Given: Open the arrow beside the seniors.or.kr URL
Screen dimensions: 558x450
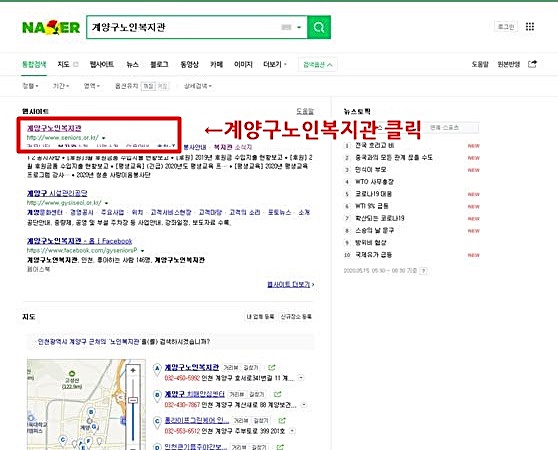Looking at the screenshot, I should 104,138.
